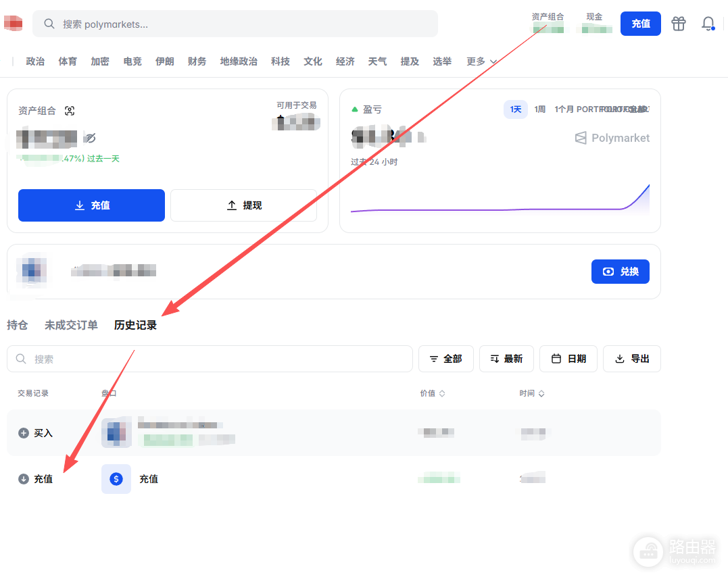Click the blue 充值 button in header
This screenshot has height=579, width=728.
[641, 24]
